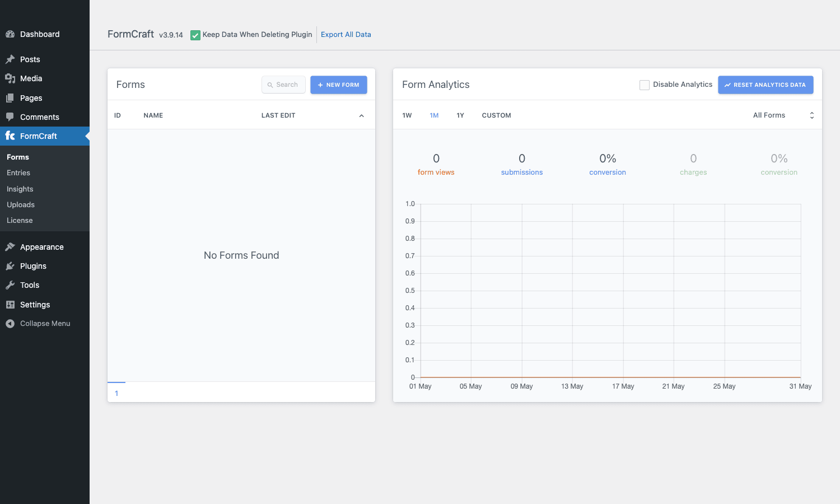Sort forms by NAME column header
This screenshot has height=504, width=840.
[153, 115]
